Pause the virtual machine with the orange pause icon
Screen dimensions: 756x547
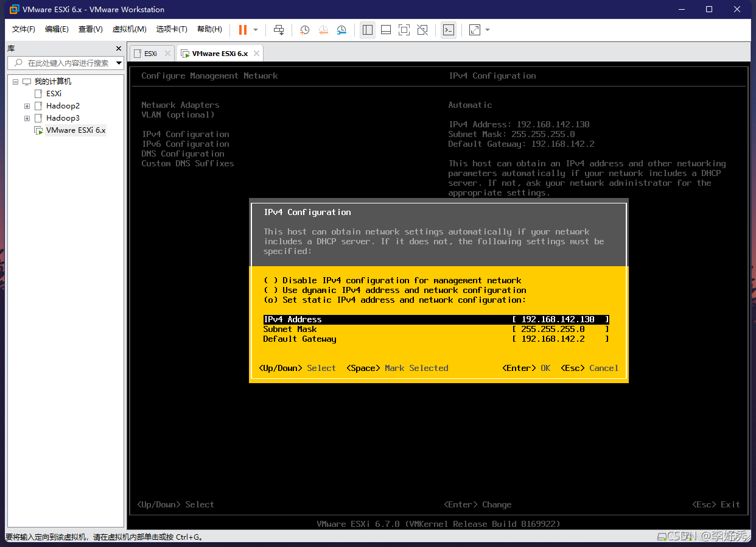[243, 29]
